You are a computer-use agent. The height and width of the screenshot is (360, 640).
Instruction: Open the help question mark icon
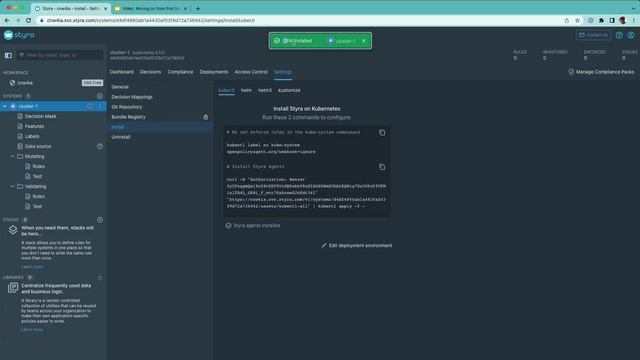[619, 35]
